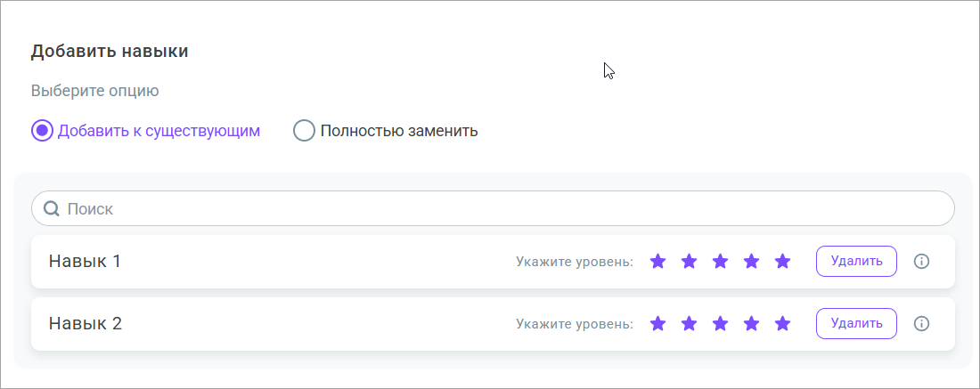Set Навык 1 level to two stars

[x=689, y=262]
